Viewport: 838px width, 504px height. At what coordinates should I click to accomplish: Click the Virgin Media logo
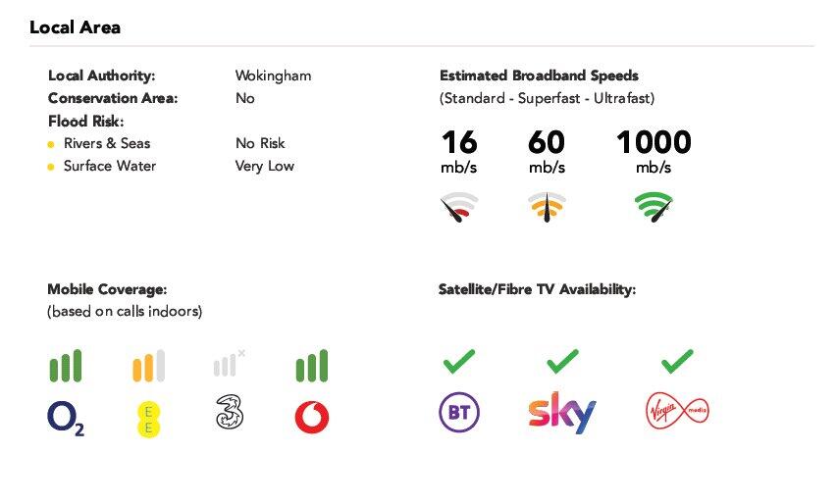[x=677, y=409]
